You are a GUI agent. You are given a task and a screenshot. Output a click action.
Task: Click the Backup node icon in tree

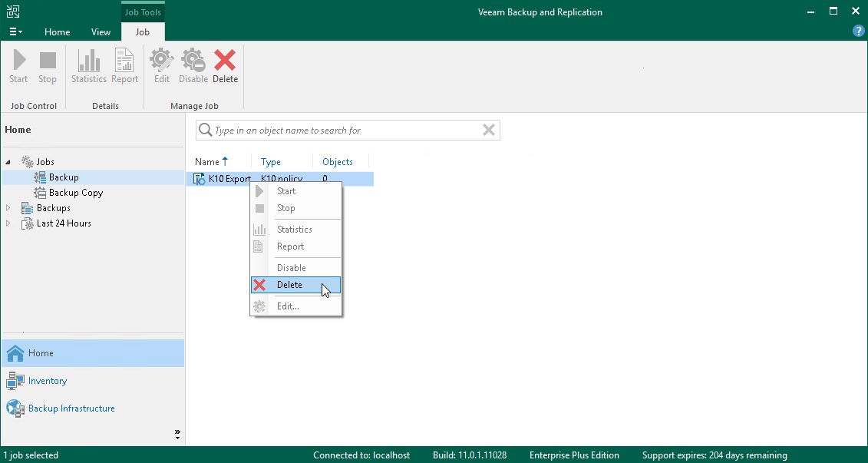pos(40,177)
